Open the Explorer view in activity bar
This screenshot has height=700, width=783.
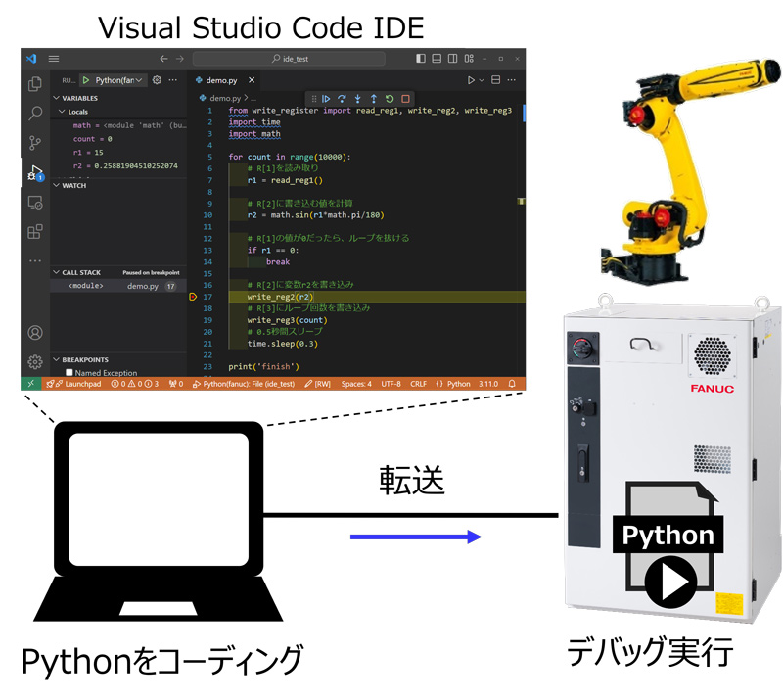[35, 84]
